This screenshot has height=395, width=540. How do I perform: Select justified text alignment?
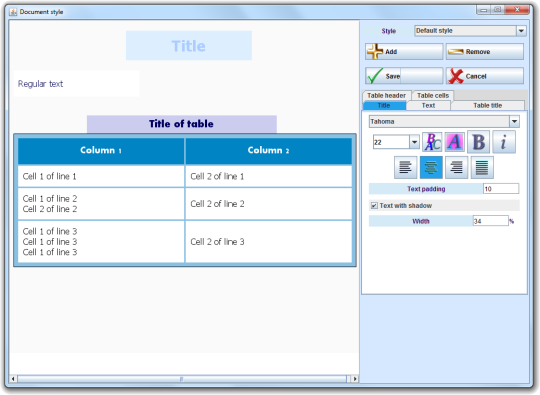coord(482,167)
